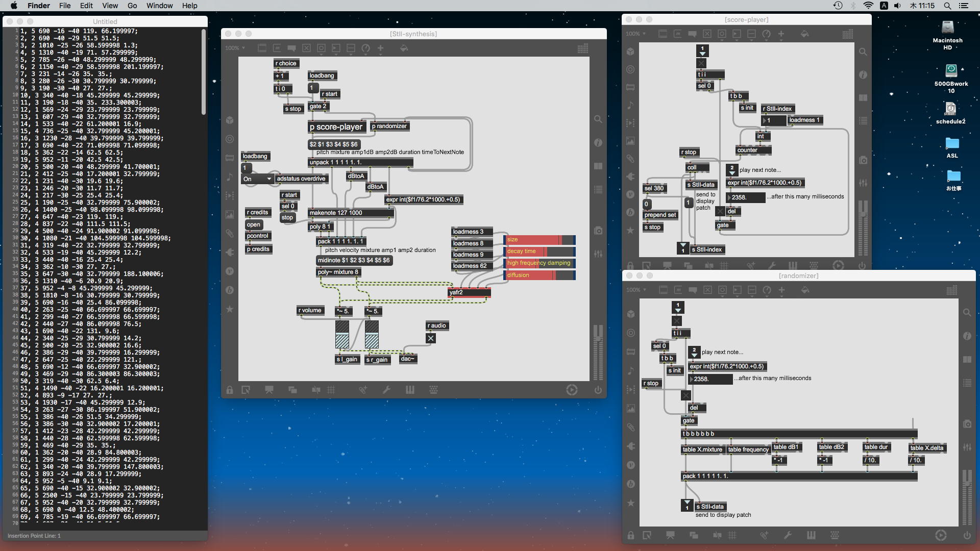Toggle the X box above del in randomizer
The image size is (980, 551).
click(686, 395)
